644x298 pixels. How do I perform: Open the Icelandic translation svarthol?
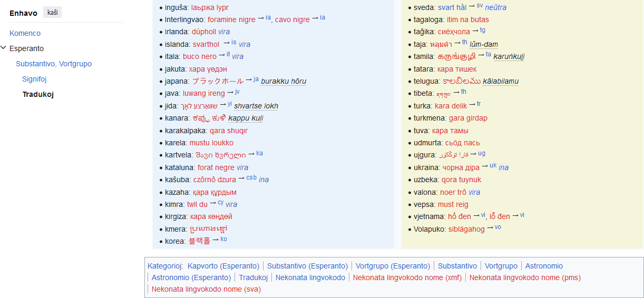206,44
